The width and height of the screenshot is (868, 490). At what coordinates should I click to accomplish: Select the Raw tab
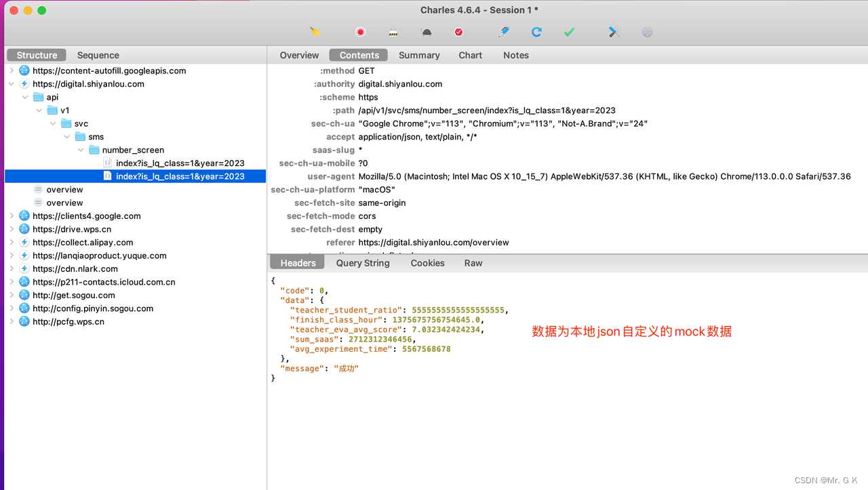coord(473,263)
